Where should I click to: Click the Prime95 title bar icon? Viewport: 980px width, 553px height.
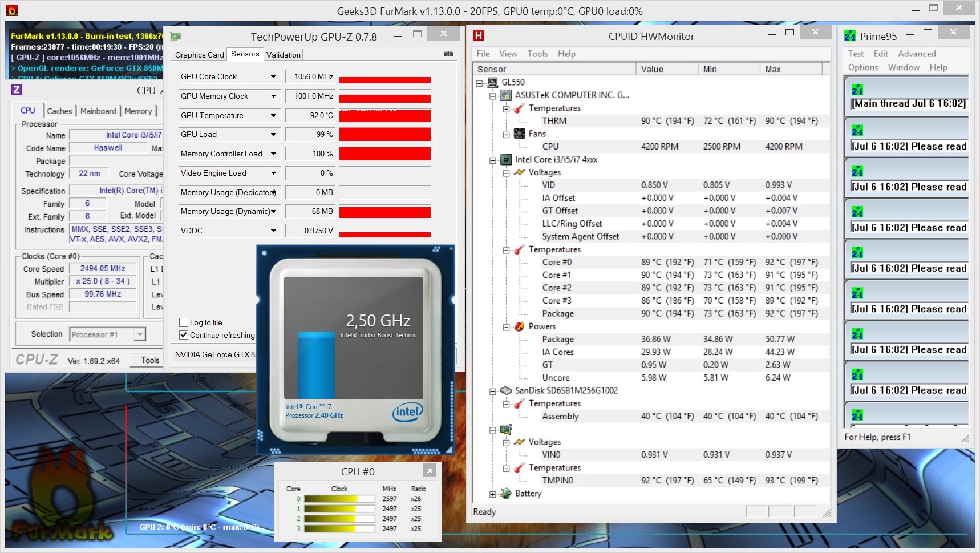click(x=850, y=36)
